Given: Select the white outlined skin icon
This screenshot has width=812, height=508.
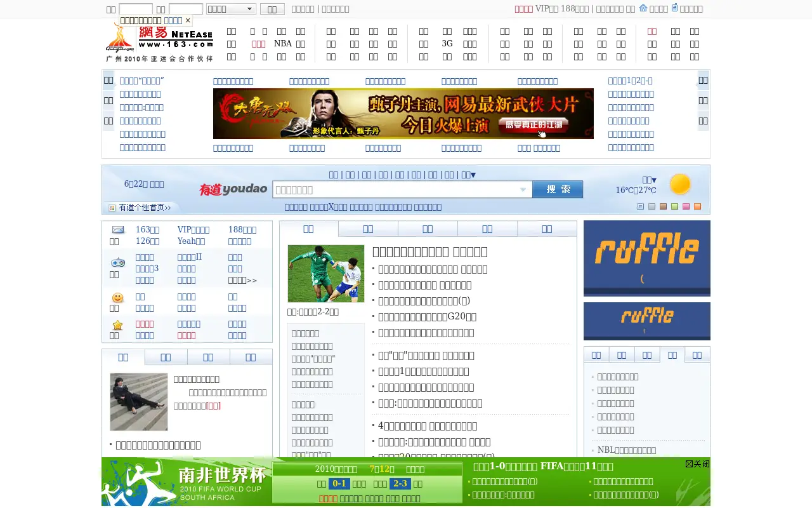Looking at the screenshot, I should point(640,206).
